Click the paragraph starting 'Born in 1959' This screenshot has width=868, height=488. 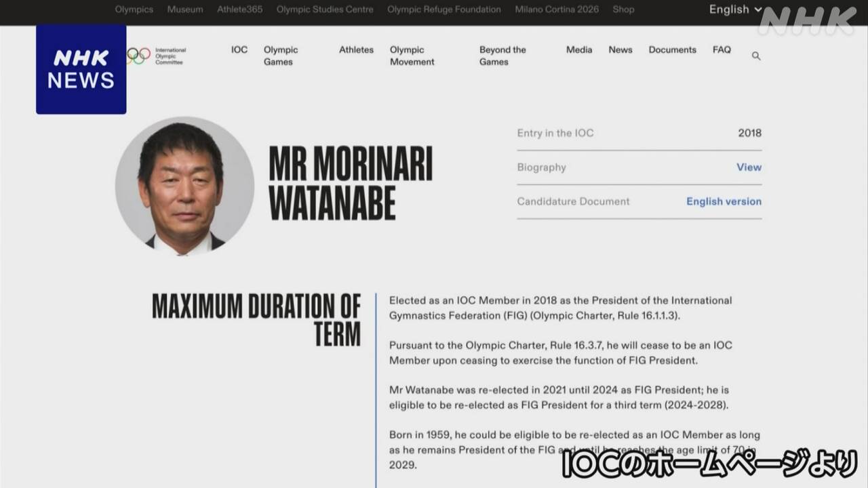pyautogui.click(x=574, y=450)
